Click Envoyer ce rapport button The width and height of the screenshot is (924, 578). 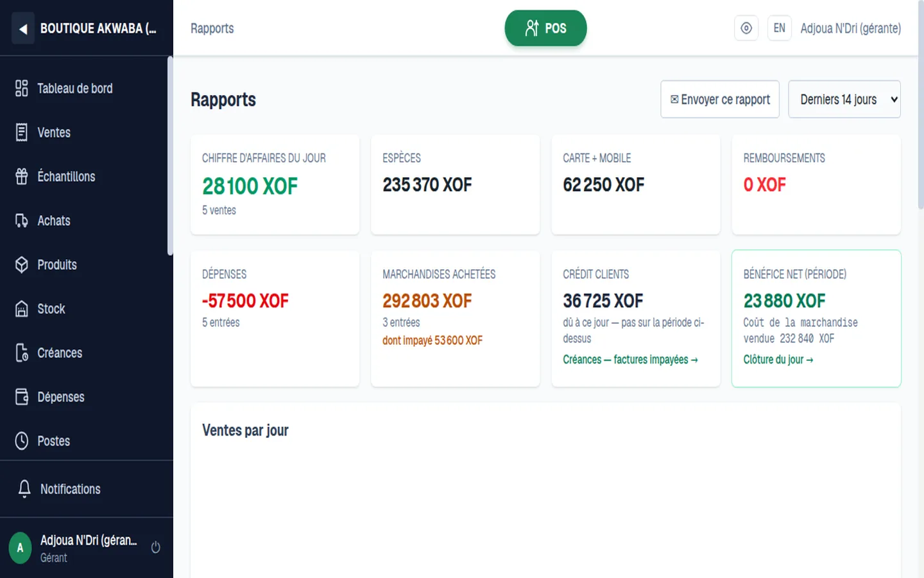720,100
